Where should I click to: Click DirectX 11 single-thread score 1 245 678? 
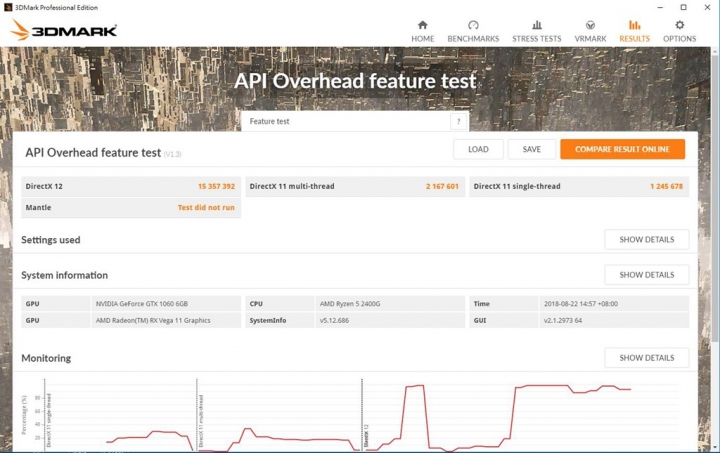666,186
